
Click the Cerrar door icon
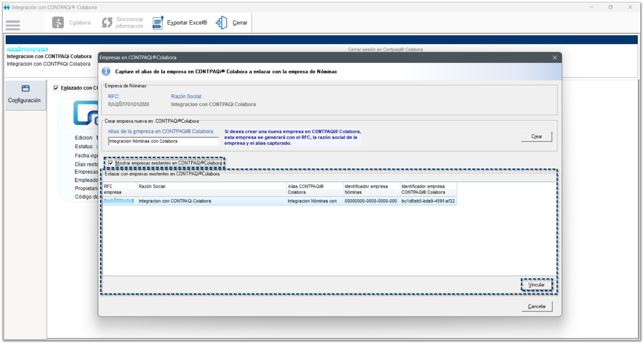click(222, 23)
